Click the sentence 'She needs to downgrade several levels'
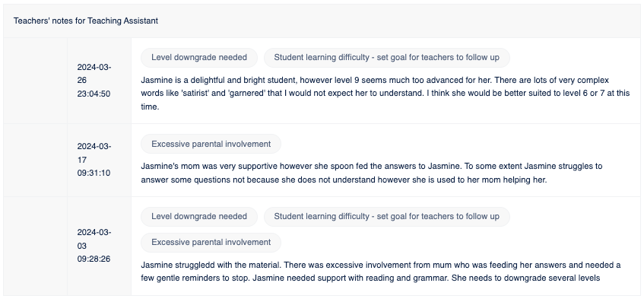The image size is (644, 299). tap(525, 278)
